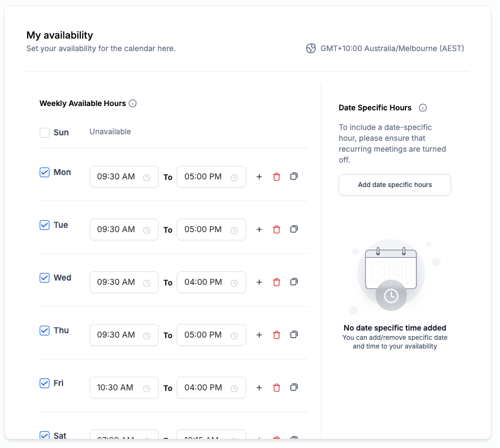Click the Date Specific Hours info icon
The width and height of the screenshot is (500, 448).
[x=423, y=108]
